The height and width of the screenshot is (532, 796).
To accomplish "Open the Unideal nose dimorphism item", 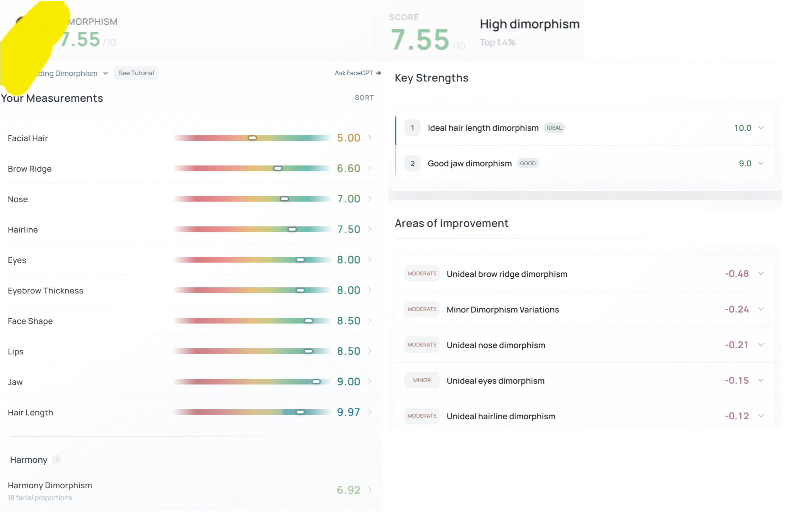I will click(585, 345).
